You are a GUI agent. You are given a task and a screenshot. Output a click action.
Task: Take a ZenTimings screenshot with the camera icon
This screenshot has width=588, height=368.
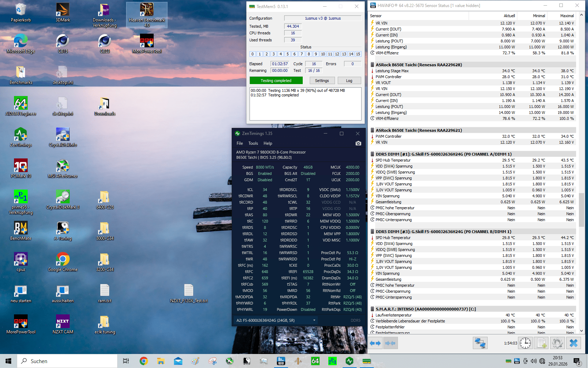click(x=358, y=143)
